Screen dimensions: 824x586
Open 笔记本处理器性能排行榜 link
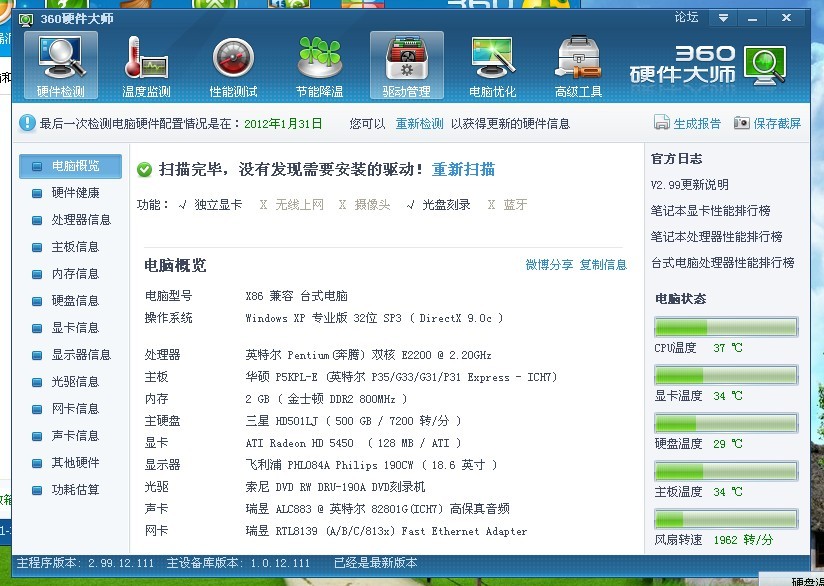pyautogui.click(x=716, y=237)
